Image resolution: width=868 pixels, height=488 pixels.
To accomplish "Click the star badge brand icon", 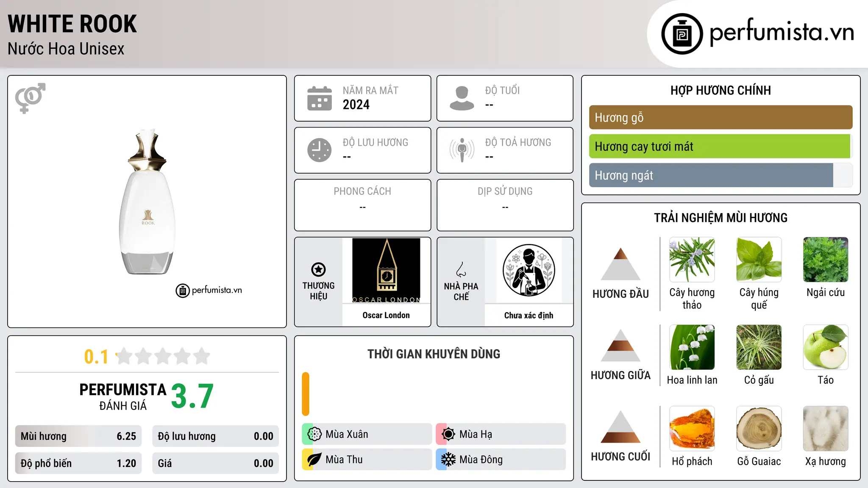I will click(318, 269).
